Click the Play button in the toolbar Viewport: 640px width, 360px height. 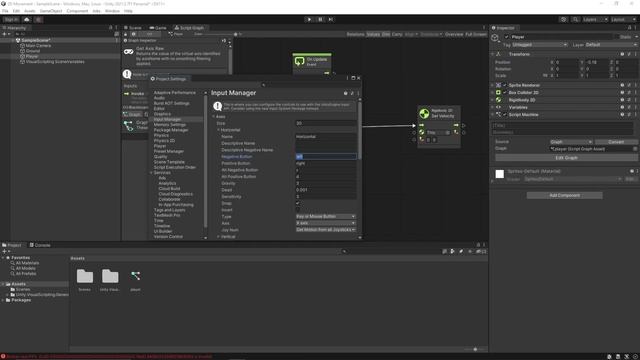point(309,19)
